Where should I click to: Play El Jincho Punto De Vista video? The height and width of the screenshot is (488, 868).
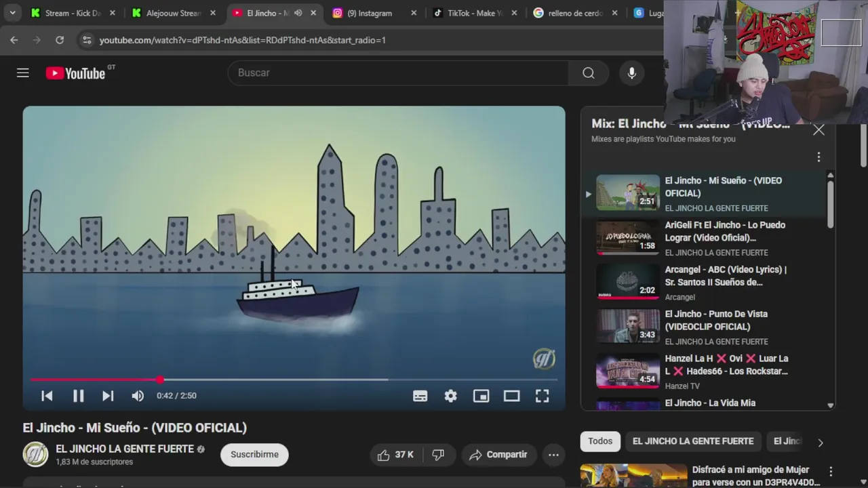click(705, 327)
